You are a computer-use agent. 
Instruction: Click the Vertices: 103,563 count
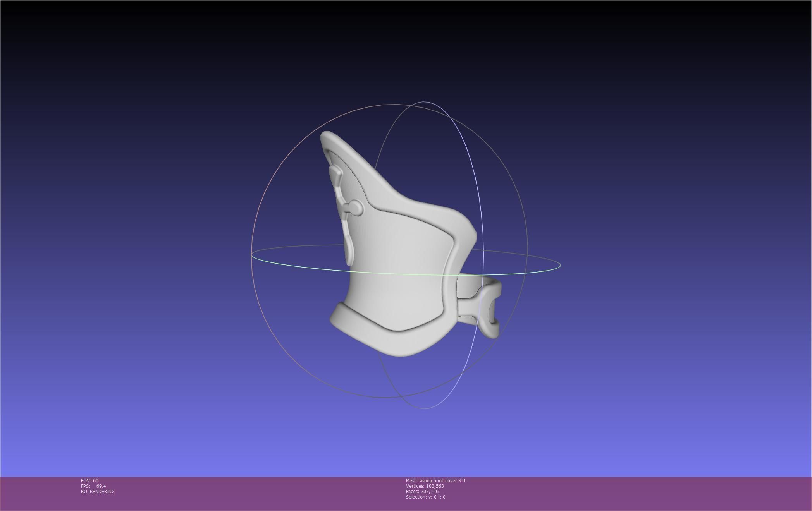click(x=425, y=486)
